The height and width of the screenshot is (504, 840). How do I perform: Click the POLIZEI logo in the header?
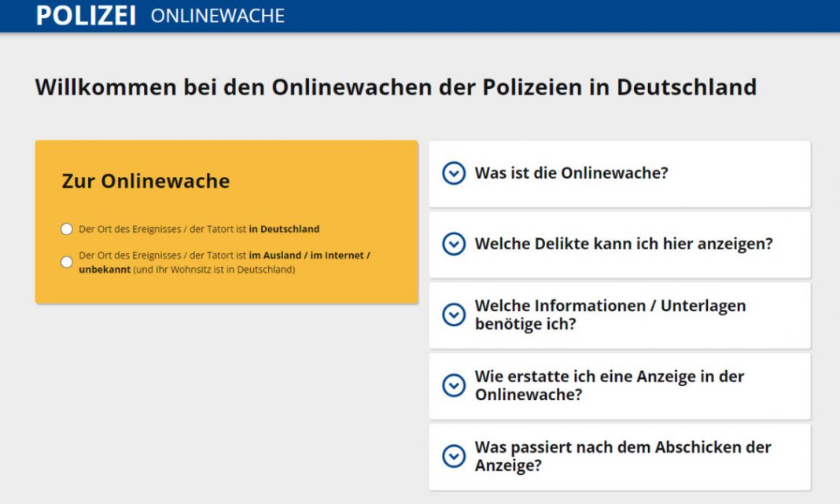(86, 16)
